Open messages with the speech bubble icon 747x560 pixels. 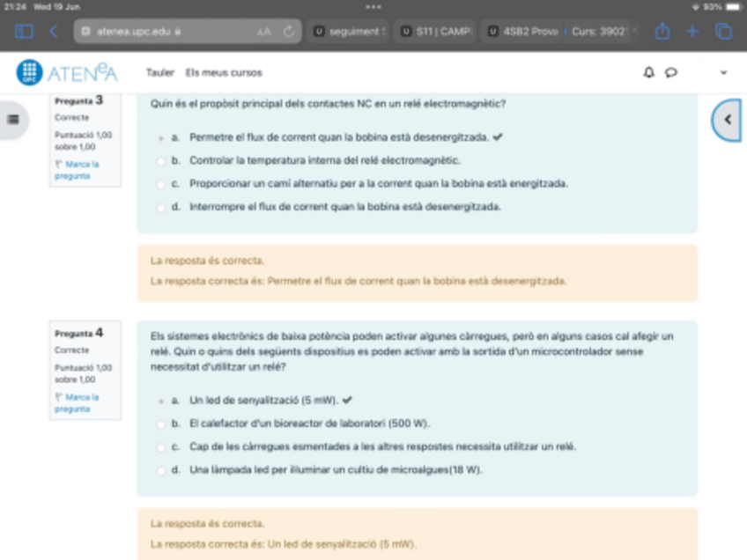pyautogui.click(x=670, y=72)
